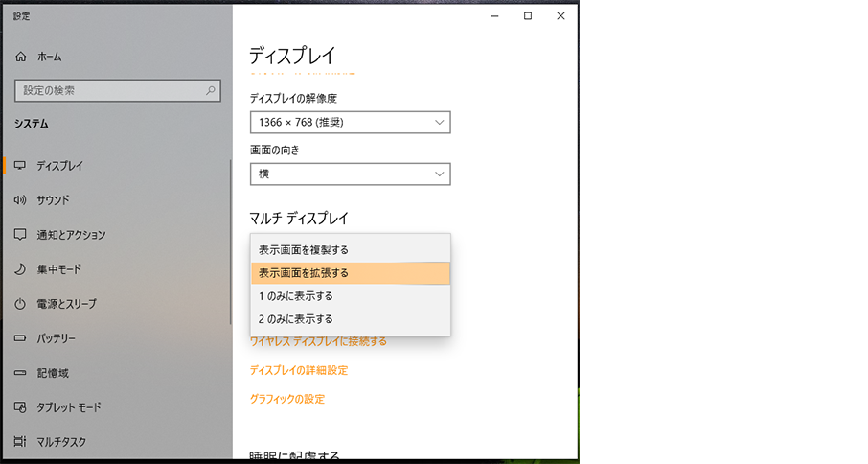This screenshot has width=868, height=464.
Task: Click the Focus assist moon icon
Action: tap(20, 269)
